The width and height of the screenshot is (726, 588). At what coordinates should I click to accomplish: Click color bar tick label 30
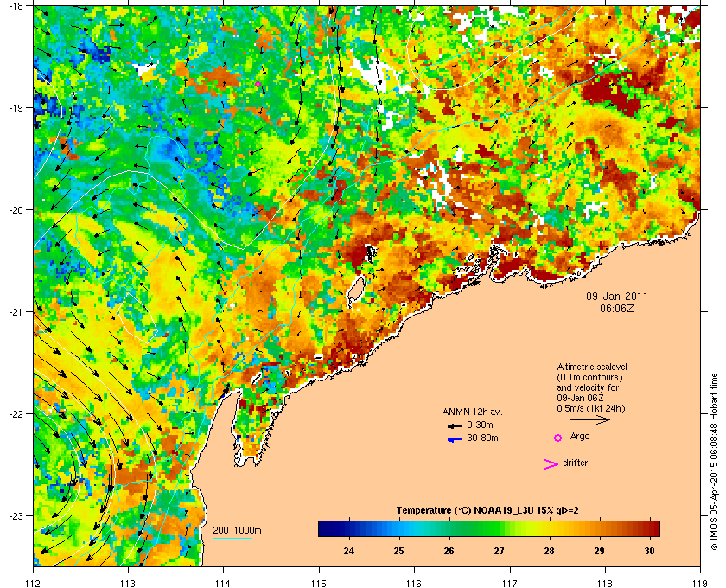pyautogui.click(x=650, y=551)
